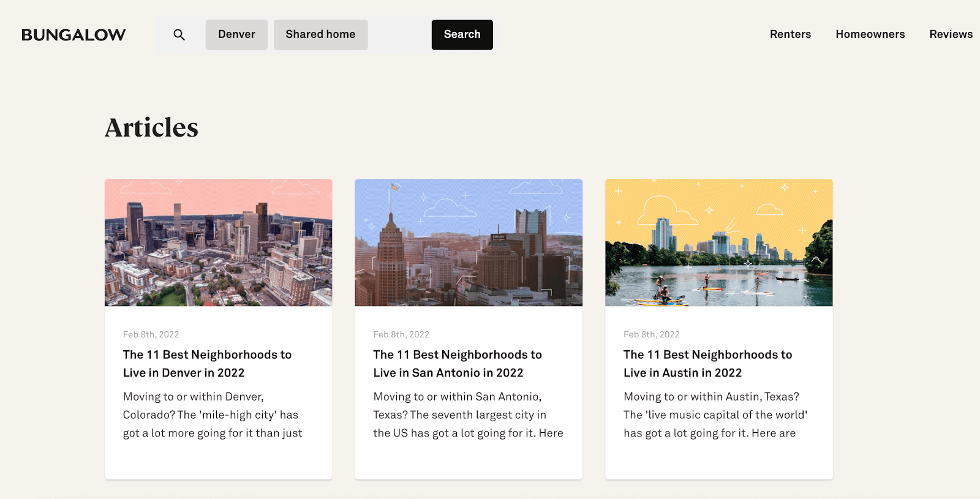Click the Bungalow logo

pyautogui.click(x=73, y=35)
